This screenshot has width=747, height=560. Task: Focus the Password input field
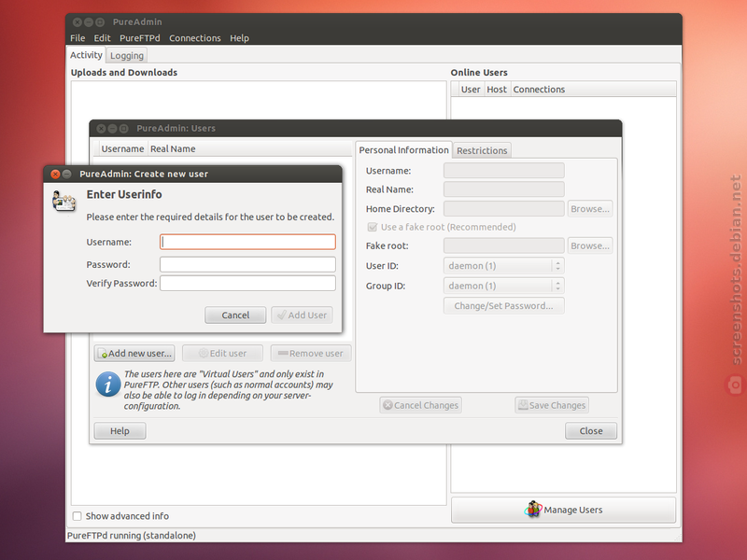pos(247,264)
